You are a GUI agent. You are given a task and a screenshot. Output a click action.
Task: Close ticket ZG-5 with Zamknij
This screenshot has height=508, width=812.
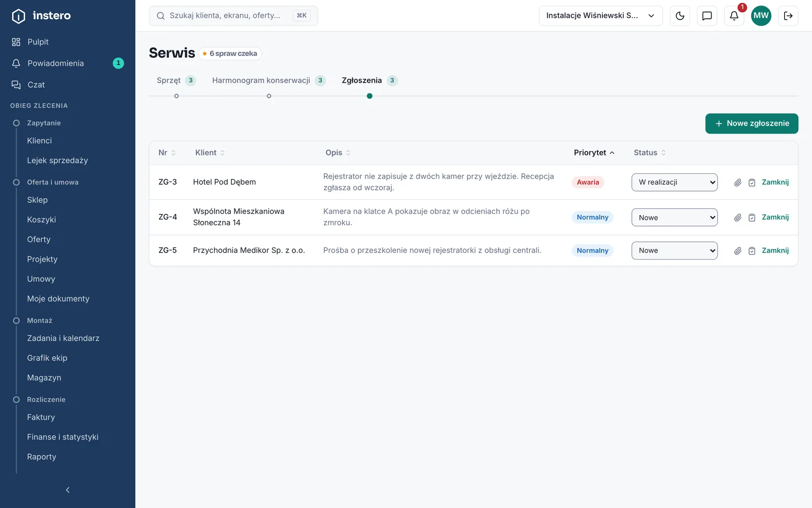(775, 250)
